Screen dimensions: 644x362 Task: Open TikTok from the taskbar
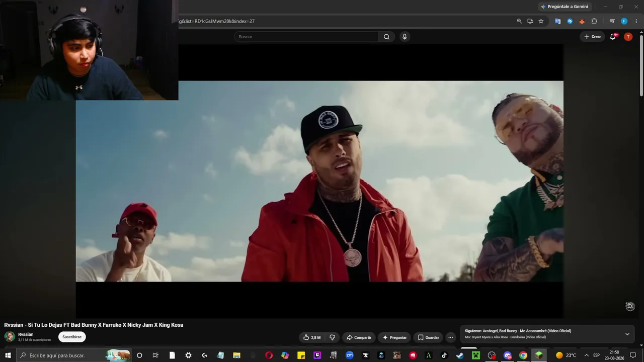tap(444, 355)
